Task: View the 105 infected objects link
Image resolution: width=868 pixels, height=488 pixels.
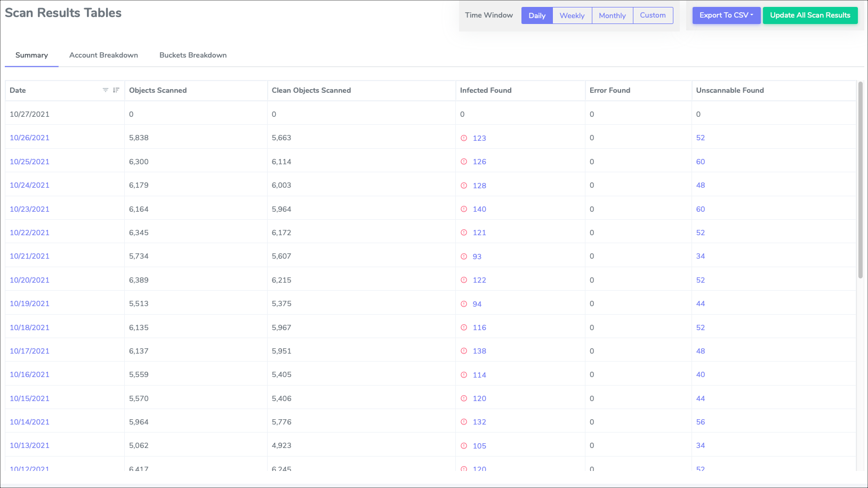Action: (479, 446)
